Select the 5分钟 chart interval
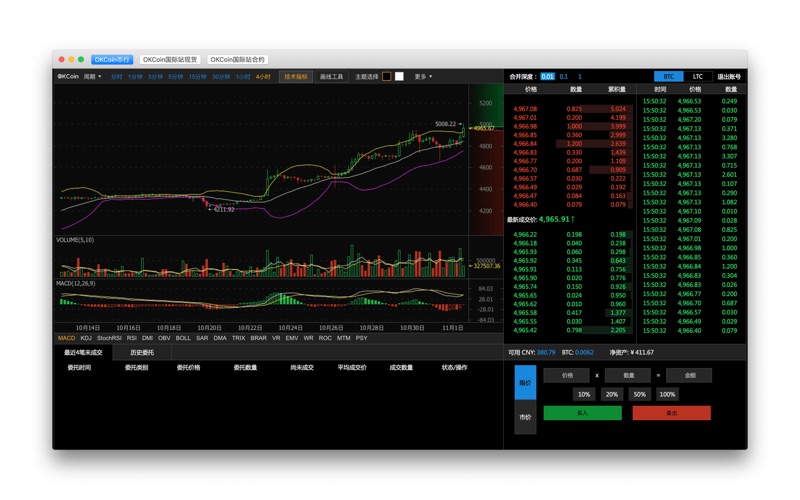This screenshot has width=800, height=500. pyautogui.click(x=176, y=77)
